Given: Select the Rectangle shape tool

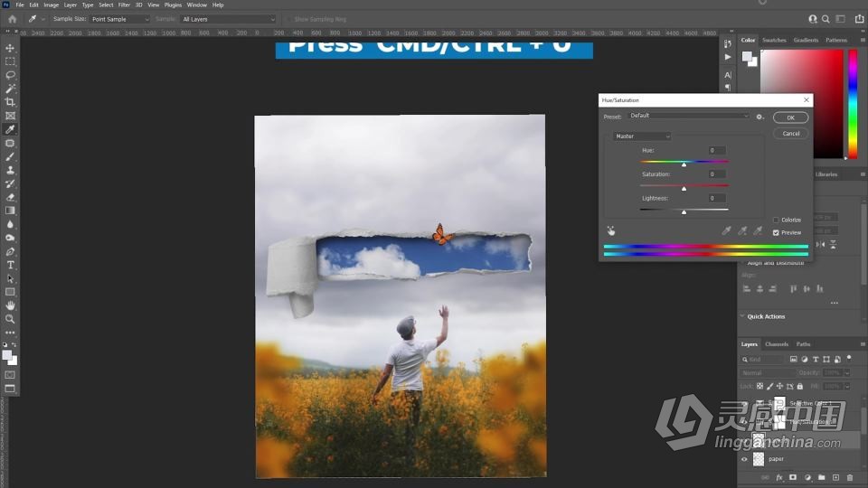Looking at the screenshot, I should (10, 292).
